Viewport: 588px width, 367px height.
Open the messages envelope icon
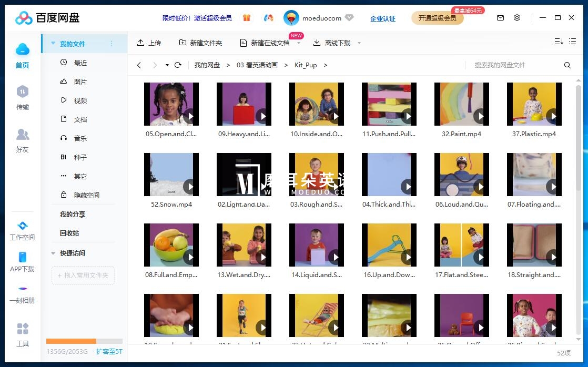pos(500,17)
